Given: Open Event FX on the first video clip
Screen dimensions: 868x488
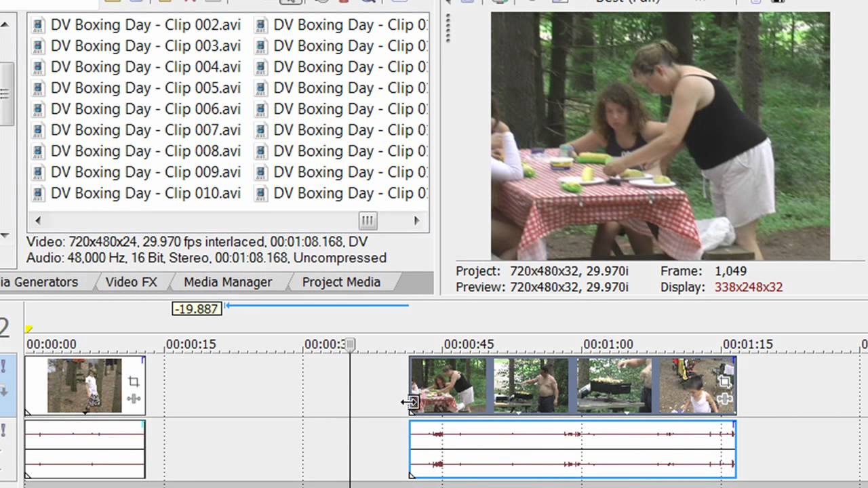Looking at the screenshot, I should pos(134,399).
